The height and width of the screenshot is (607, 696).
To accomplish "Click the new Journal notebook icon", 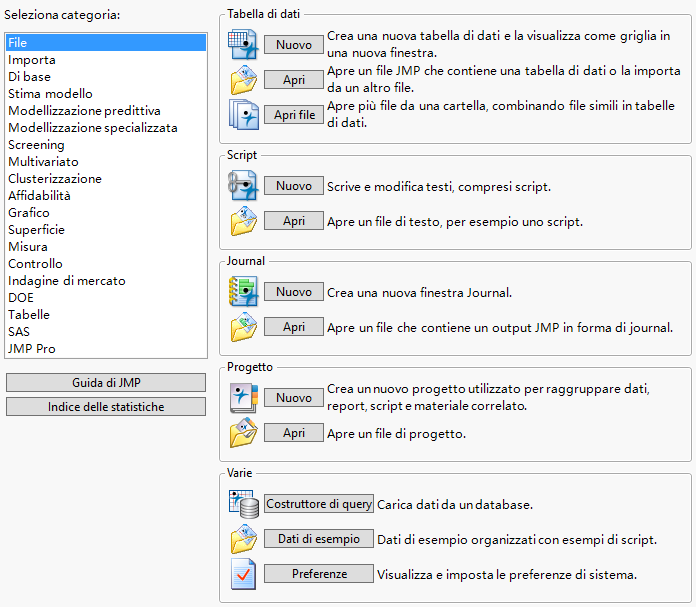I will (243, 292).
